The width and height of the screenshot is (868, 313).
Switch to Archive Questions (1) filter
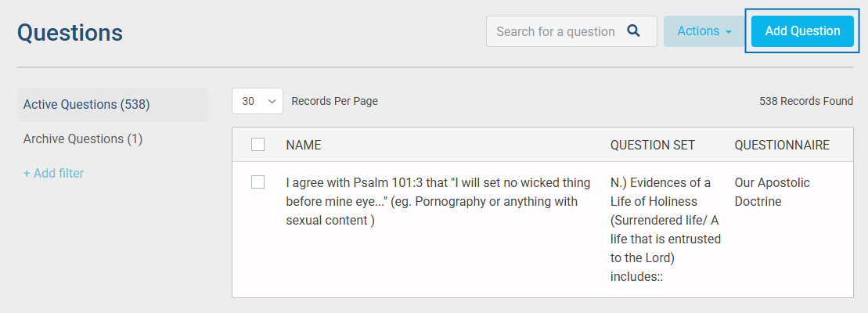tap(83, 139)
